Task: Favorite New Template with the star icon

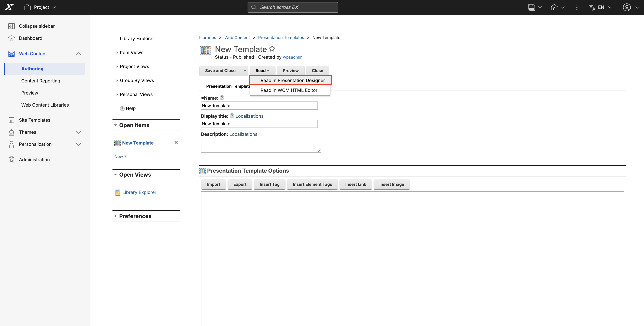Action: coord(272,48)
